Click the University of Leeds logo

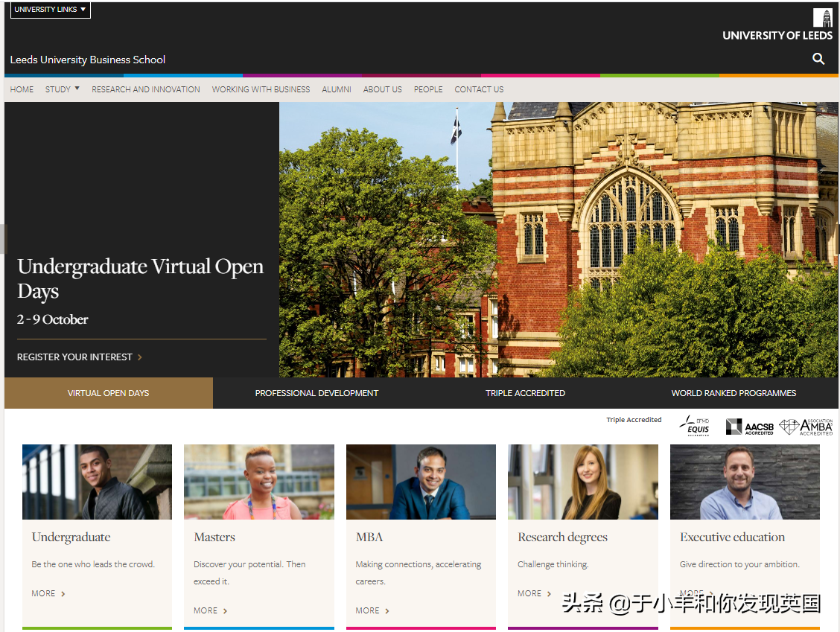coord(777,25)
